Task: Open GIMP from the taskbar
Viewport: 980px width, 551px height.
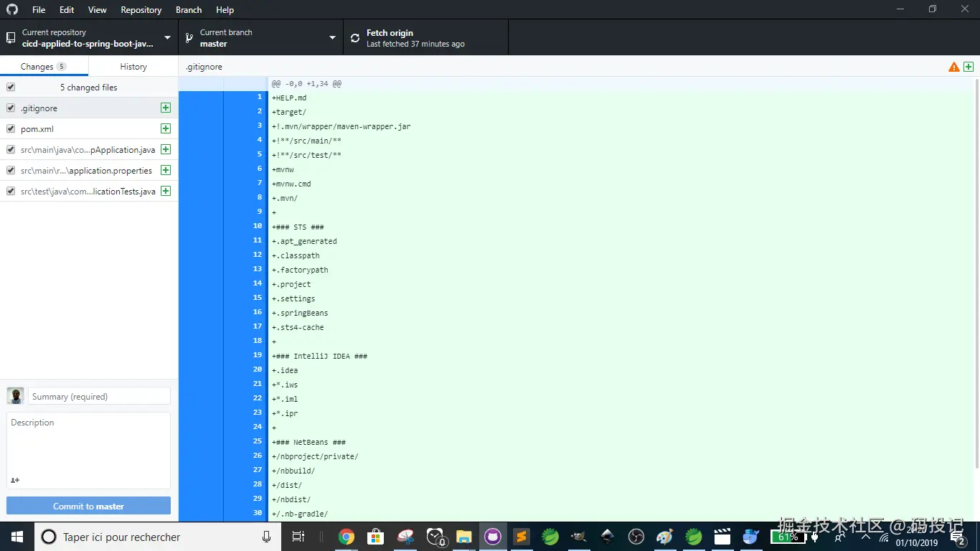Action: 579,537
